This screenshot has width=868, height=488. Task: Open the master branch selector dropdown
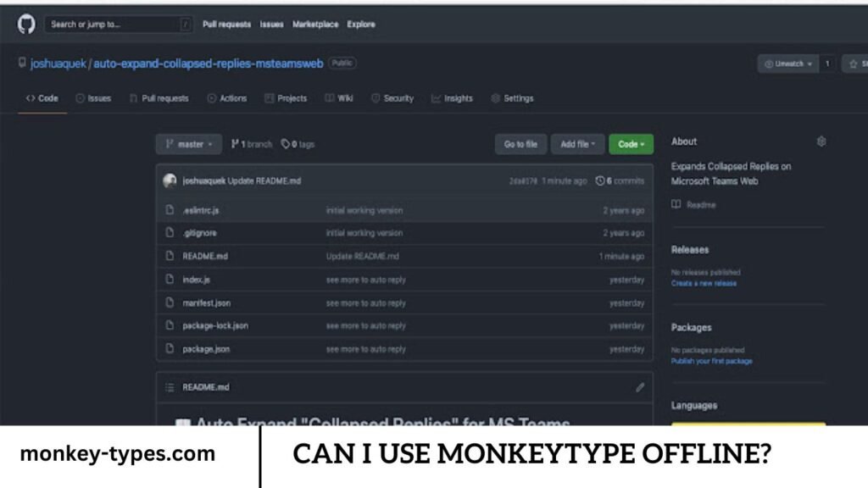(x=187, y=144)
